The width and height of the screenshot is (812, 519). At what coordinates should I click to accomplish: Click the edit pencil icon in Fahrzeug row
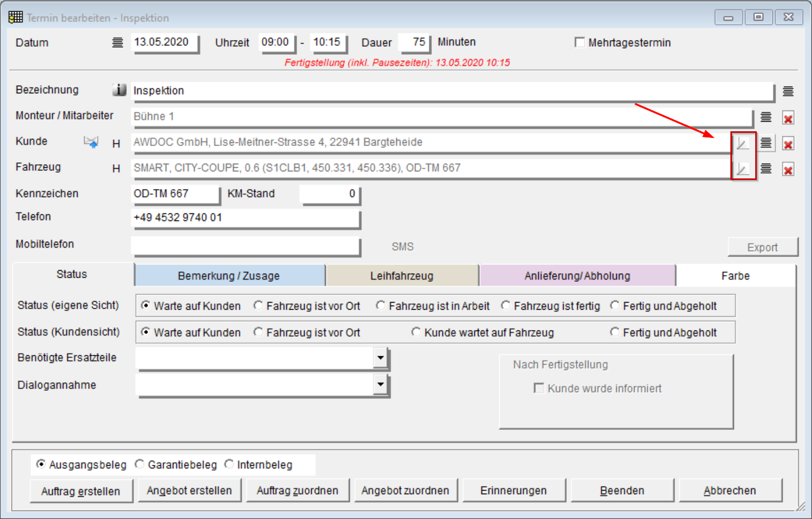click(743, 169)
